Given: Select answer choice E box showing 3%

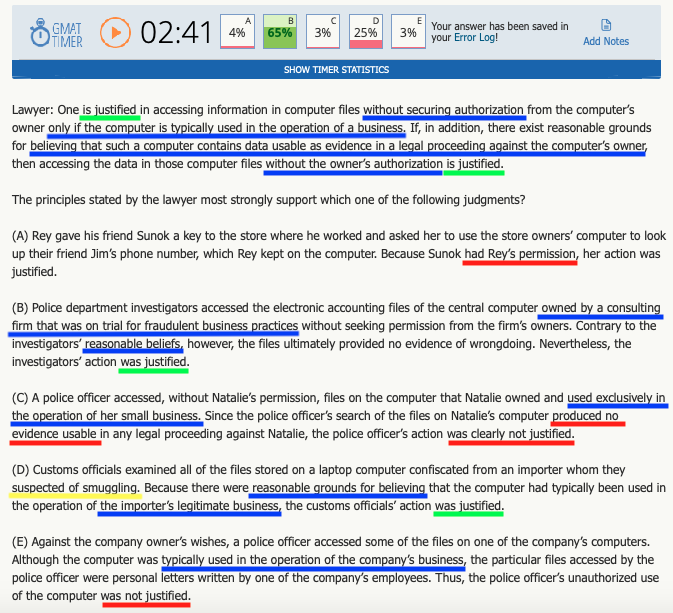Looking at the screenshot, I should point(408,32).
